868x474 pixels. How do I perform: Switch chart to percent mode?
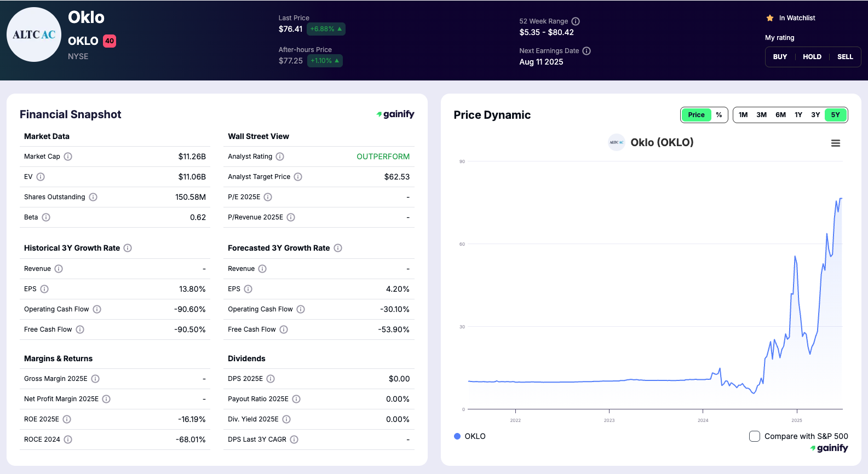719,115
